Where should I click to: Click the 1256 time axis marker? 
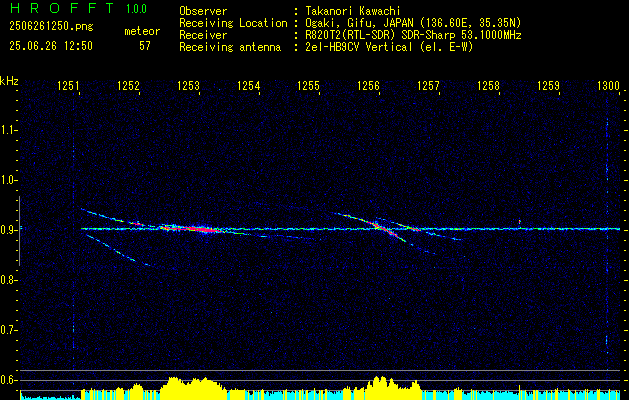(x=368, y=85)
